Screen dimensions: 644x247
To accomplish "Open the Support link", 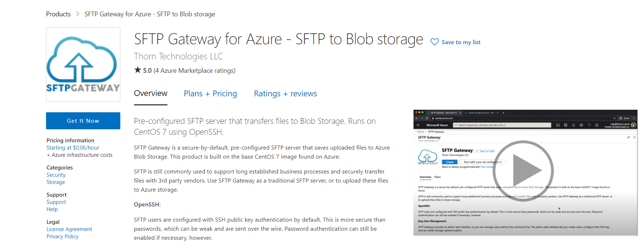I will [56, 202].
